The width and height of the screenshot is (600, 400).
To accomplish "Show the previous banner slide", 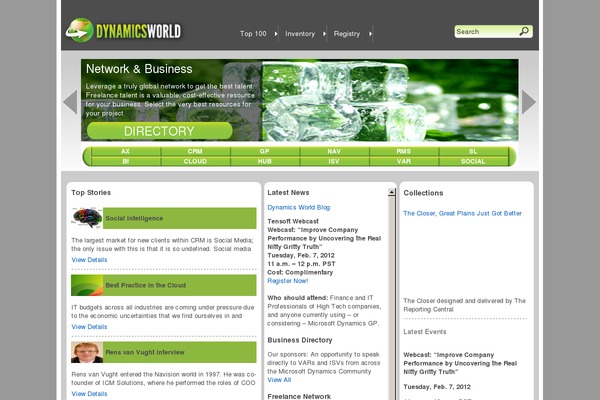I will 70,102.
